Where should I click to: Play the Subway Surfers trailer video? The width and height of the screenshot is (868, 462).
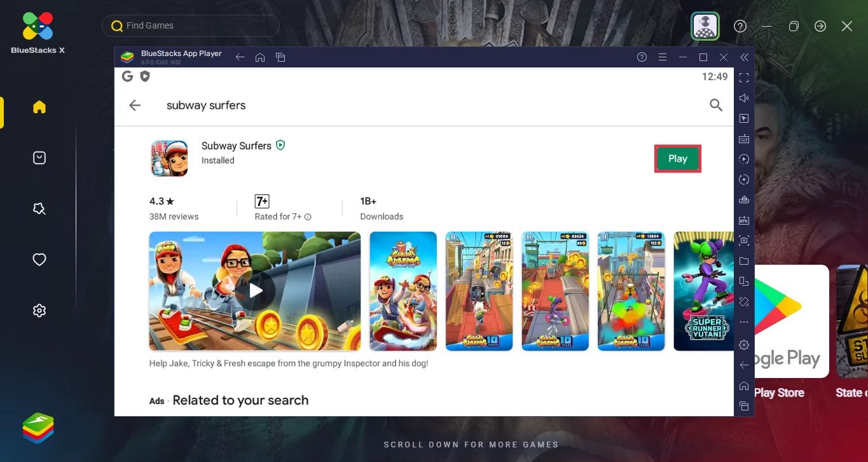(x=255, y=291)
